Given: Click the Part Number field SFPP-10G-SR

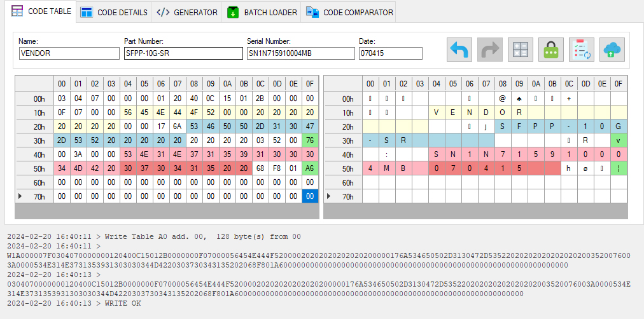Looking at the screenshot, I should coord(183,53).
